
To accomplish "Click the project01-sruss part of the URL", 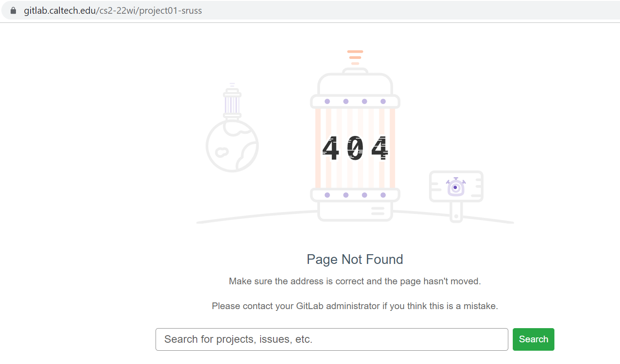I will coord(171,11).
